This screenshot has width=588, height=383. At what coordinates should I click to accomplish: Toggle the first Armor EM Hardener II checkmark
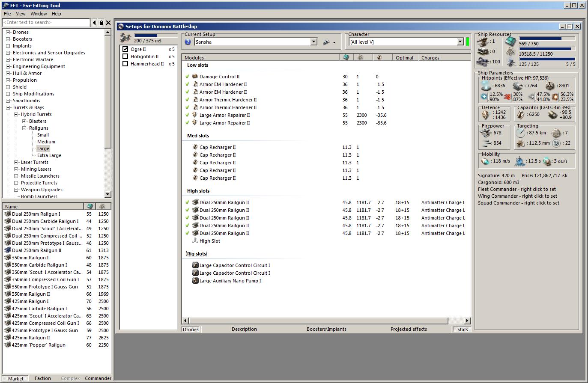click(x=188, y=84)
